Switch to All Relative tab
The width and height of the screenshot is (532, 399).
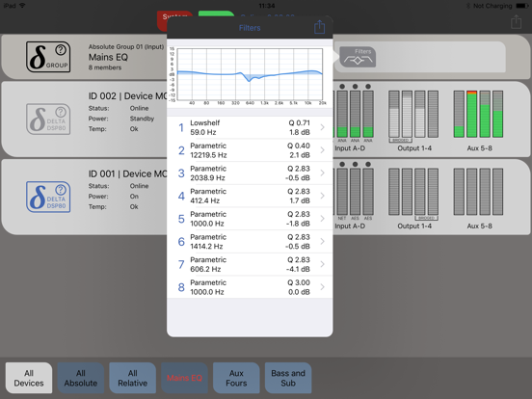133,378
